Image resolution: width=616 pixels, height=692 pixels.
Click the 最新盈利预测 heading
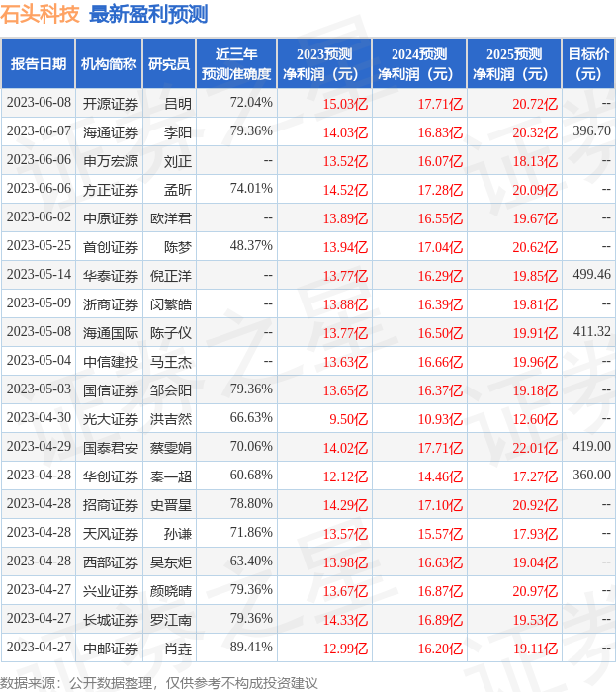point(148,14)
